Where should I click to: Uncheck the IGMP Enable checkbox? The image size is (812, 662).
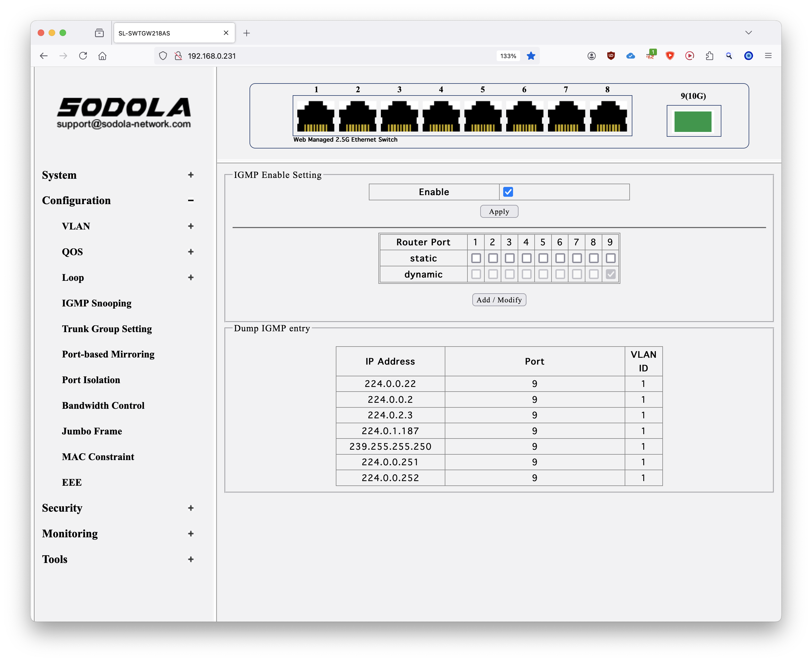[508, 192]
